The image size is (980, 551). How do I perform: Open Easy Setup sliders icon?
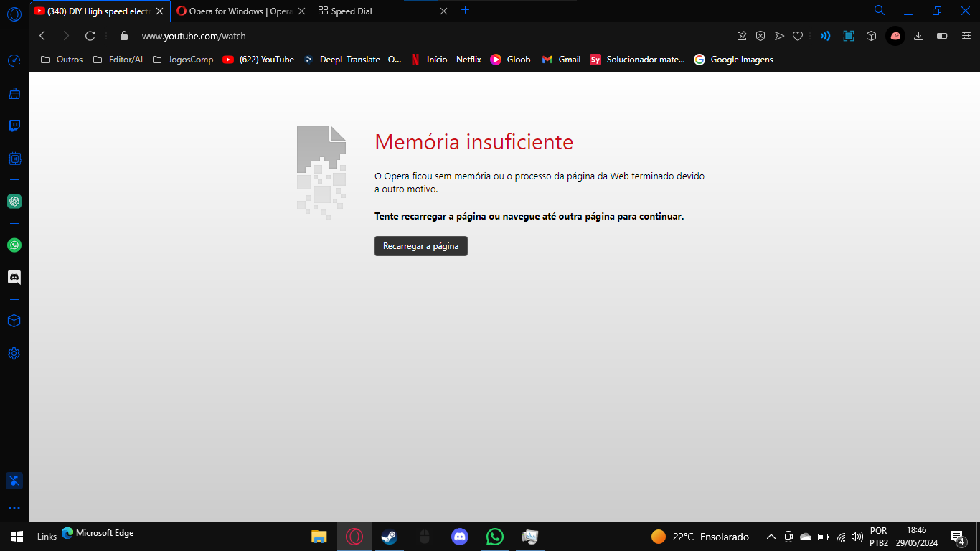966,36
